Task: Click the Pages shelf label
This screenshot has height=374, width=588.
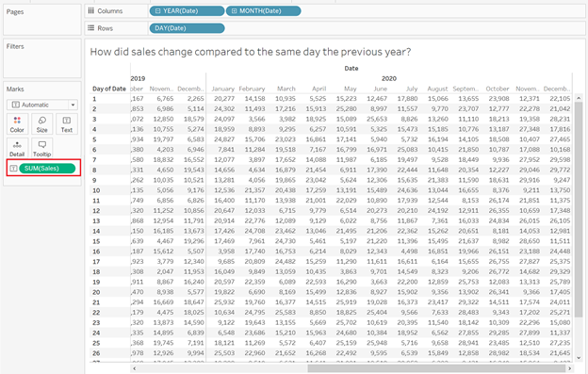Action: 15,11
